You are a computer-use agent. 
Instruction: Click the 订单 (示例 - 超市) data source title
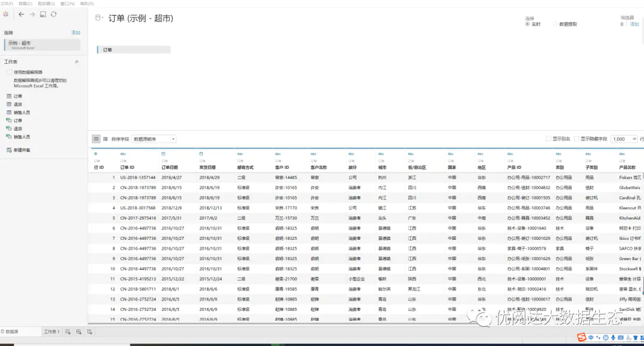click(141, 18)
